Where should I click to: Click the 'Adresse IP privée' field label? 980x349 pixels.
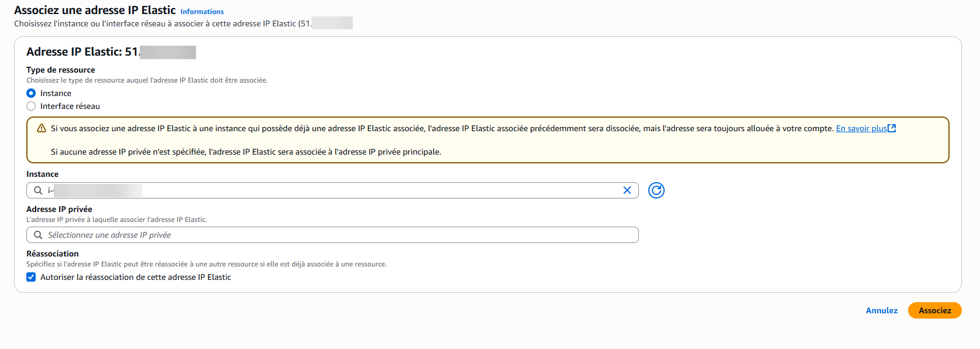click(59, 209)
